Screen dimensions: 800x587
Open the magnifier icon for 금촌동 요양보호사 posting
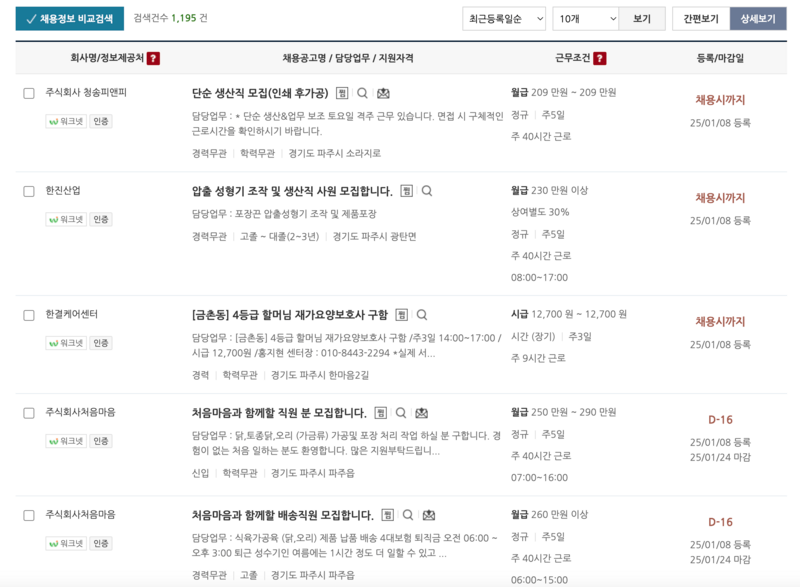[x=422, y=313]
